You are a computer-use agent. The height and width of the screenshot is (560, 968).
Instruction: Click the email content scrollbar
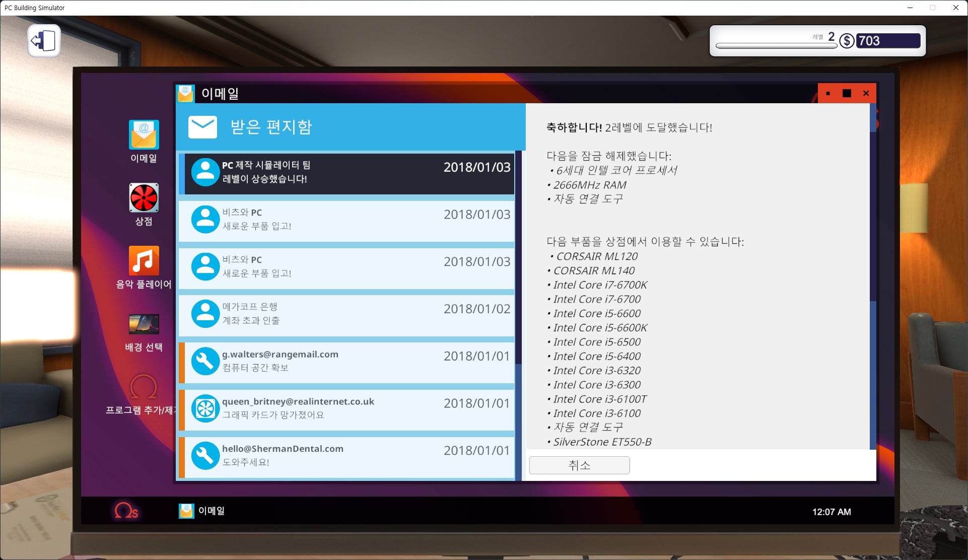873,276
